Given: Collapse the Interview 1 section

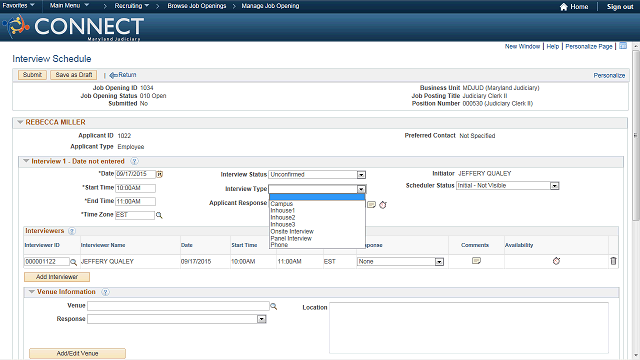Looking at the screenshot, I should tap(26, 161).
